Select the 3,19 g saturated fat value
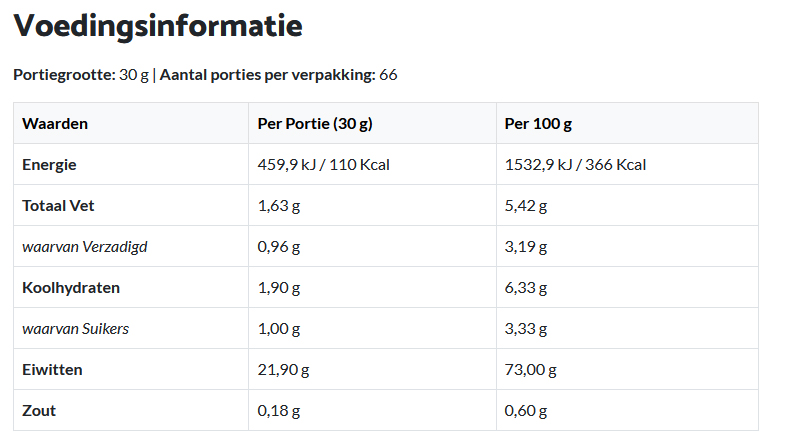The image size is (798, 445). [526, 247]
